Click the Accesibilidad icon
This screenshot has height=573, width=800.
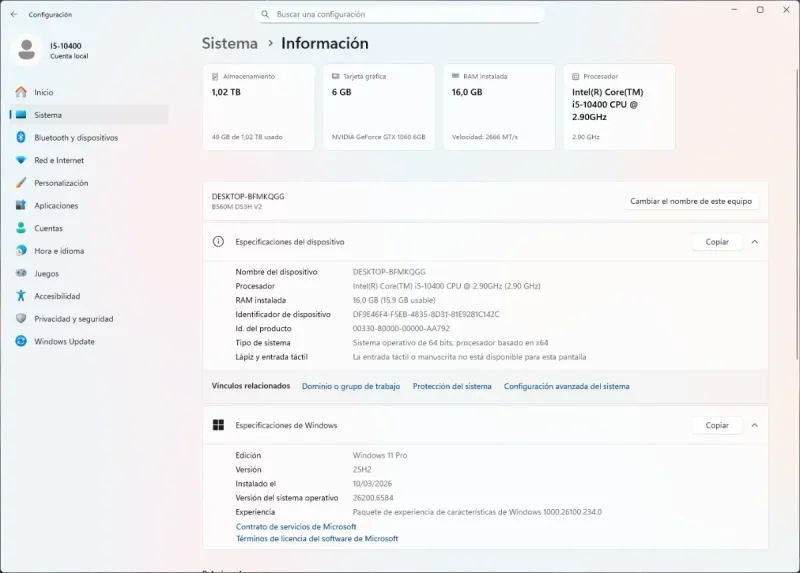click(x=21, y=296)
